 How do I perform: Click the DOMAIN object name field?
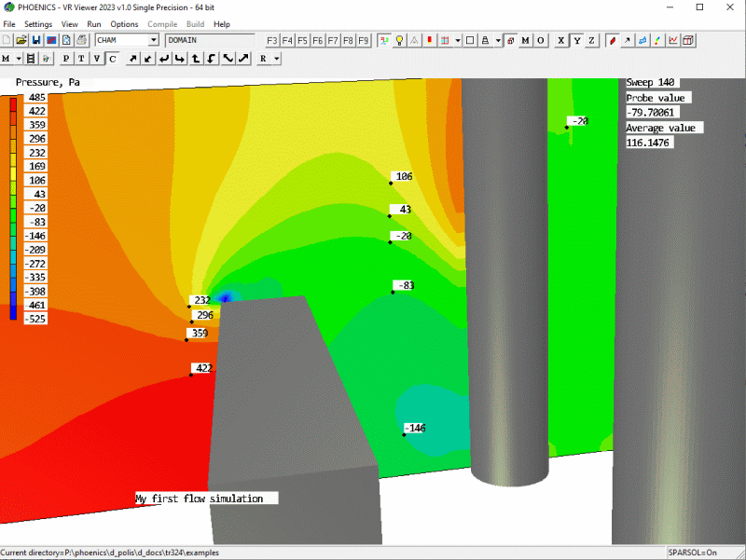(209, 40)
